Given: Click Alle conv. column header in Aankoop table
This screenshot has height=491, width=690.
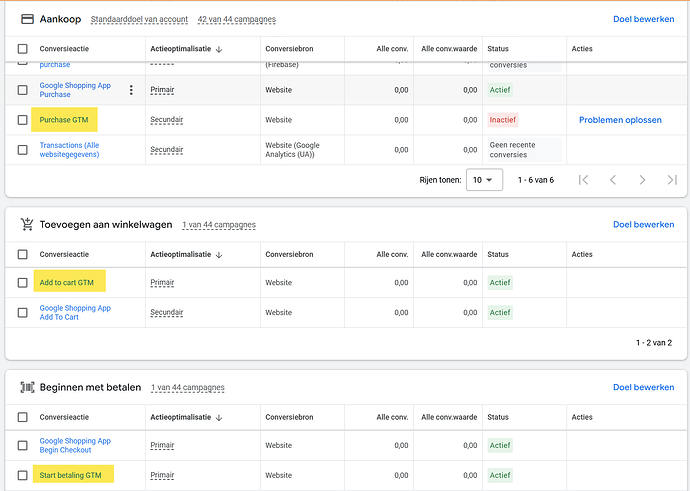Looking at the screenshot, I should pos(392,49).
